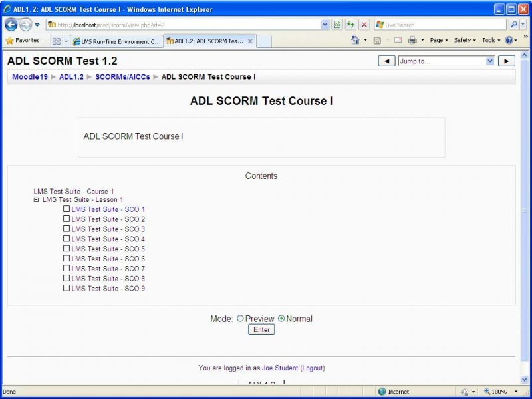Click the Refresh page icon
This screenshot has width=532, height=399.
point(350,25)
